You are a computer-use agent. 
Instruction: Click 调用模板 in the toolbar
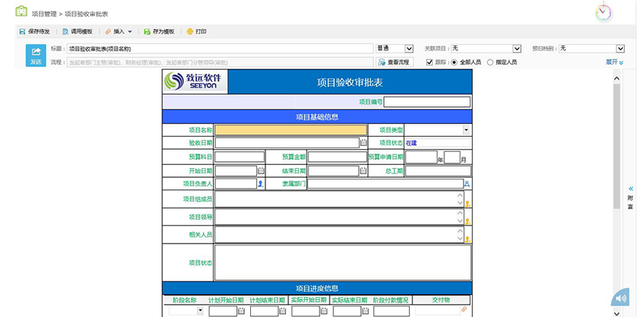click(x=77, y=31)
